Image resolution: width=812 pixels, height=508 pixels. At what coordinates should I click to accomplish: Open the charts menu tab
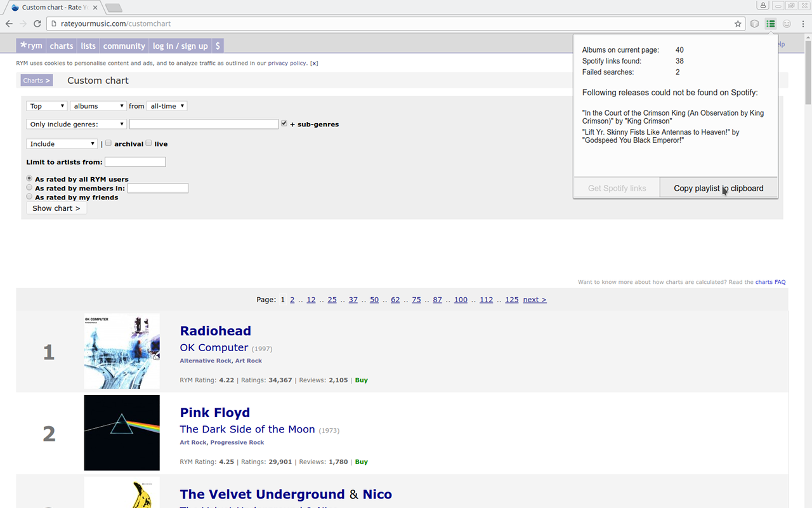(x=62, y=46)
